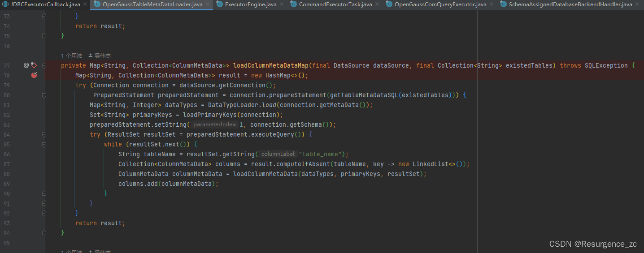The width and height of the screenshot is (644, 253).
Task: Collapse the while loop fold at line 85
Action: pyautogui.click(x=44, y=144)
